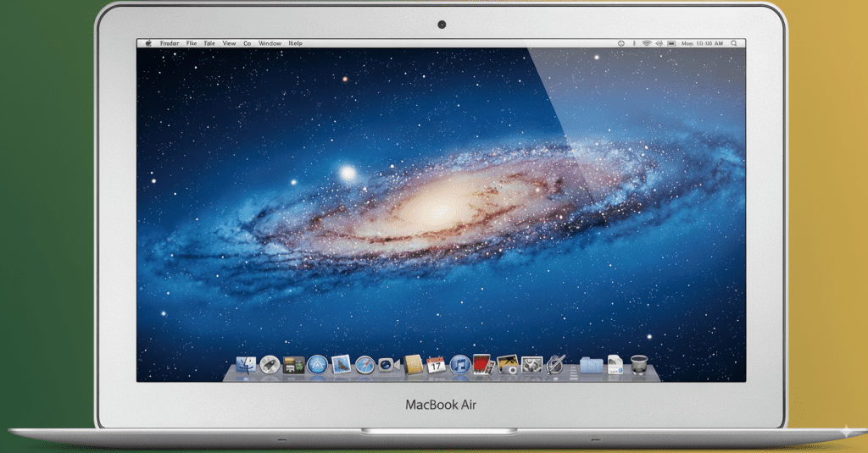The image size is (868, 453).
Task: Click the battery status icon
Action: [x=671, y=43]
